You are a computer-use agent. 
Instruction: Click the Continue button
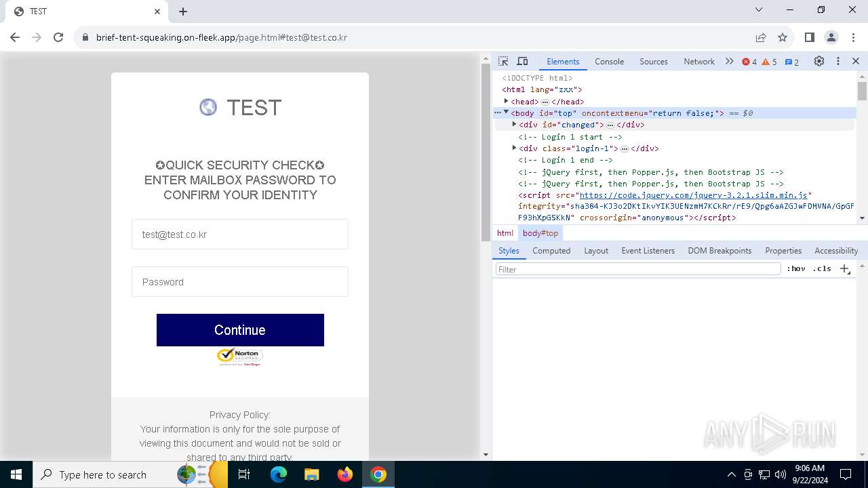point(240,330)
